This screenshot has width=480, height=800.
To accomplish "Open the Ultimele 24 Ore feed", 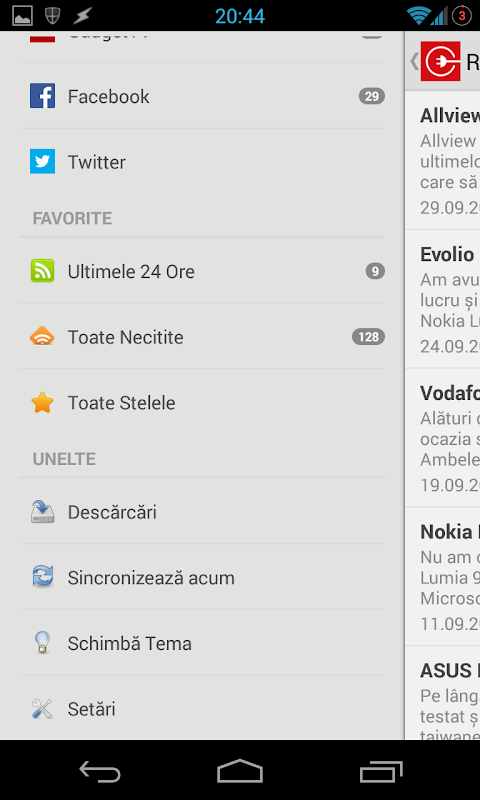I will pos(203,271).
